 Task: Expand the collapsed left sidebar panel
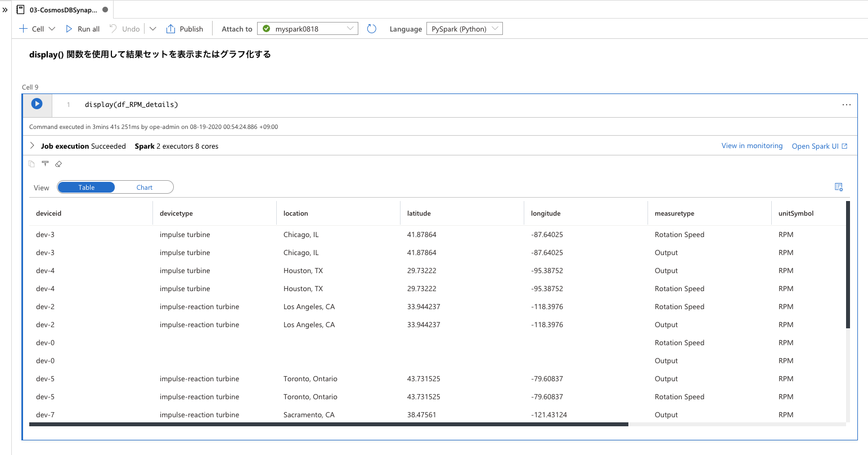5,10
